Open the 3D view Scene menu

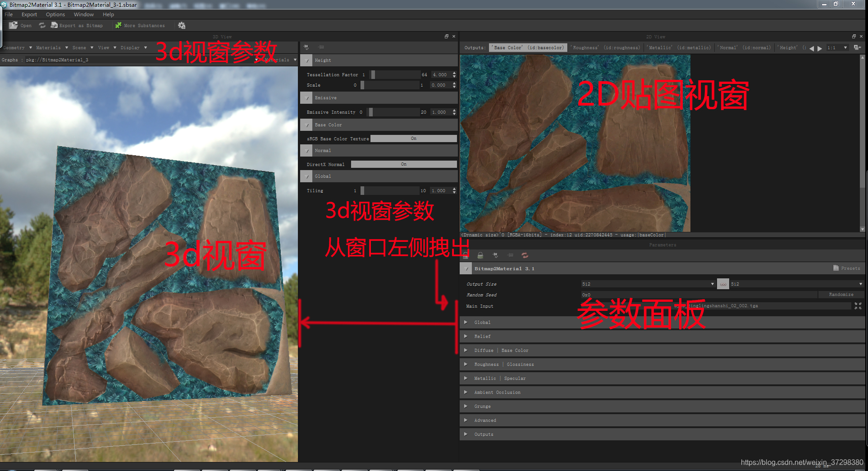(x=82, y=48)
